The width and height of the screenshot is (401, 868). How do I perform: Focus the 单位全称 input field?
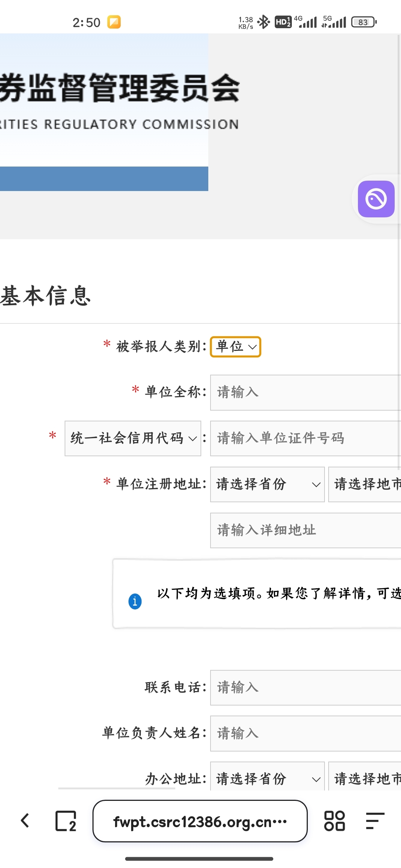[306, 392]
